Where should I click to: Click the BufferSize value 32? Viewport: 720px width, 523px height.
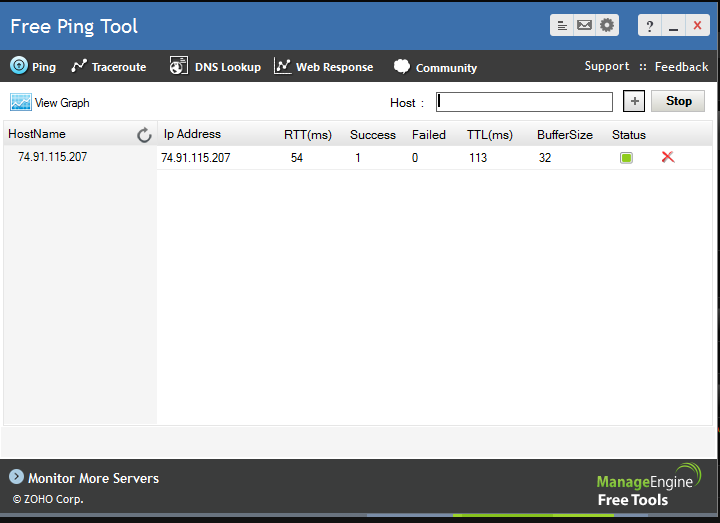545,158
